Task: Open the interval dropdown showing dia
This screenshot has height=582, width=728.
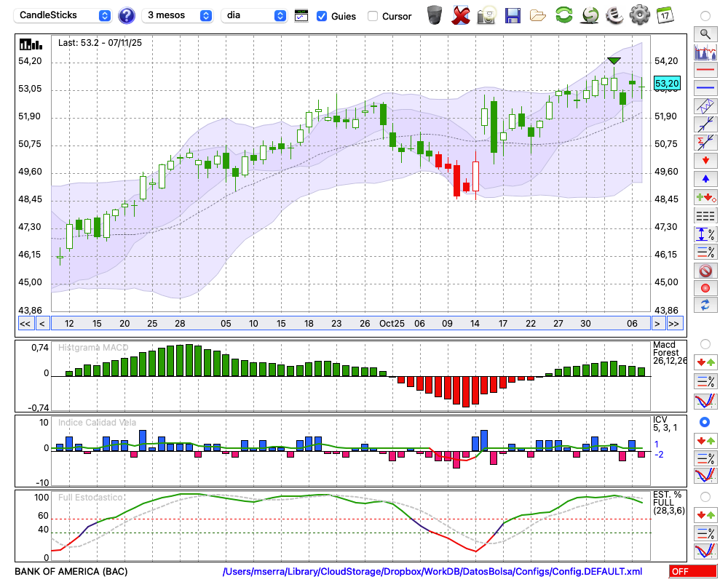Action: (253, 15)
